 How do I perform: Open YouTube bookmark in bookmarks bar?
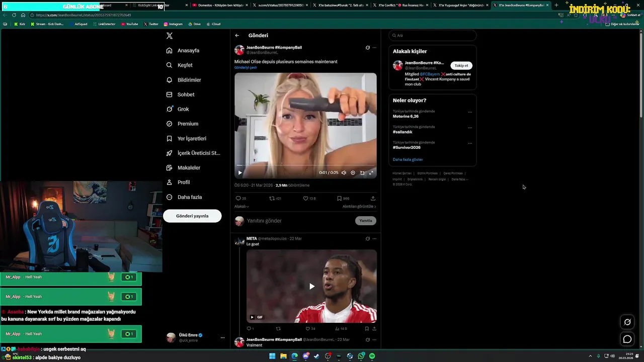click(x=130, y=24)
